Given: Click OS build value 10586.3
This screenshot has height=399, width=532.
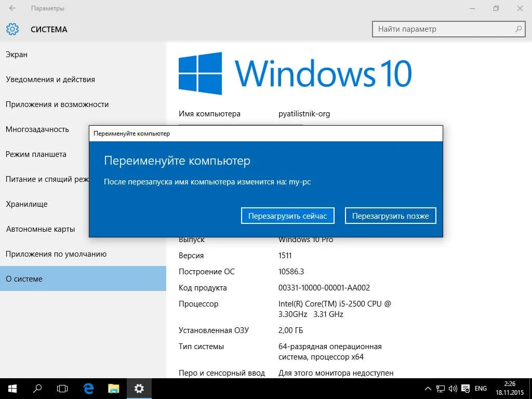Looking at the screenshot, I should (291, 272).
